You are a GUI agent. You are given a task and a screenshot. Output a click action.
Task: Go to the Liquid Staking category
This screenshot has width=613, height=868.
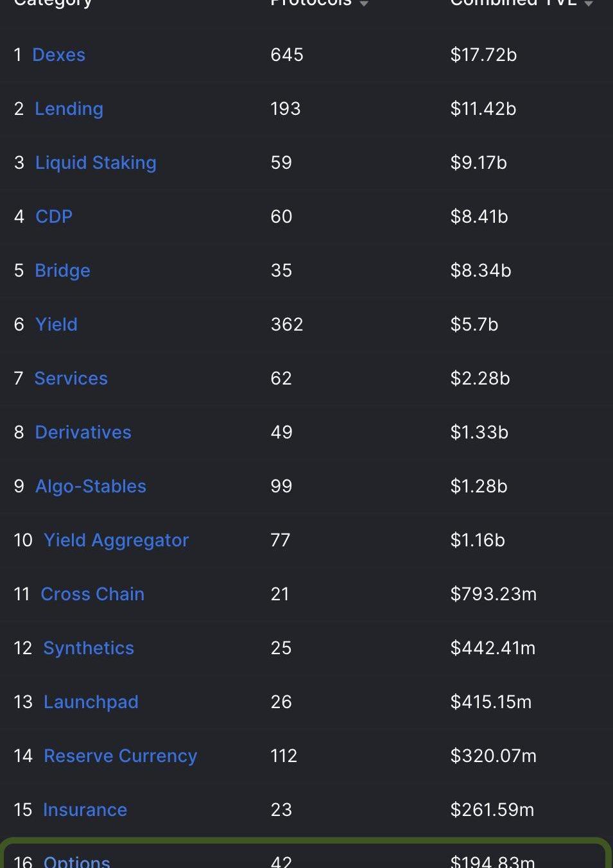(96, 163)
